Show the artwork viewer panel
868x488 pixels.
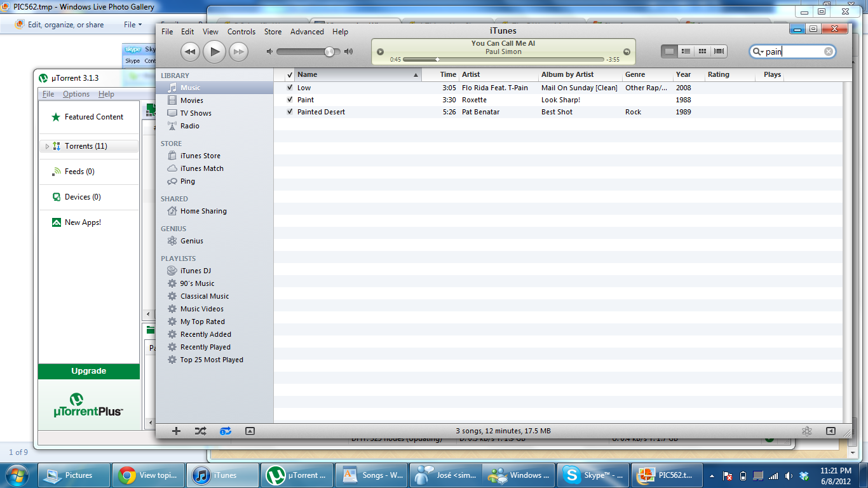pyautogui.click(x=250, y=431)
